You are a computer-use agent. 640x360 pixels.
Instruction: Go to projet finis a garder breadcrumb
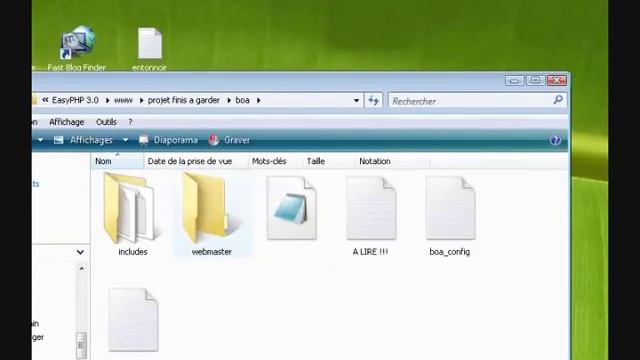point(184,100)
